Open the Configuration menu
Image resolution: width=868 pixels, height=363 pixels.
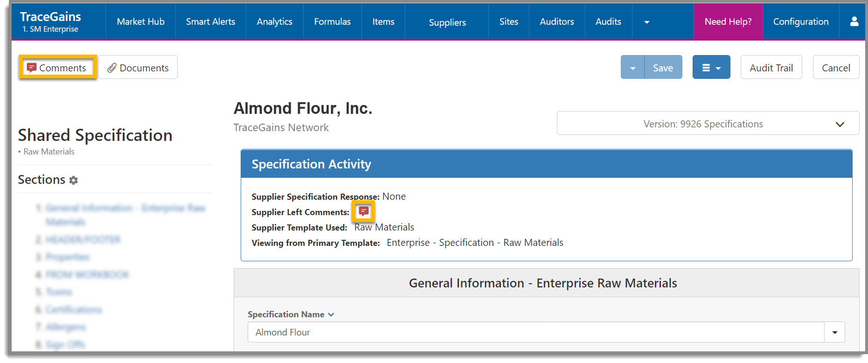(x=801, y=21)
